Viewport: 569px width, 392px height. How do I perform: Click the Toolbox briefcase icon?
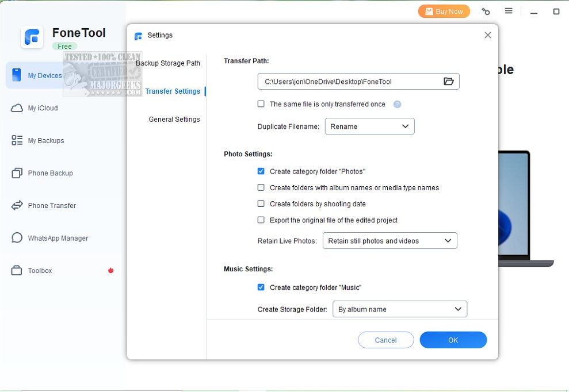[x=17, y=271]
